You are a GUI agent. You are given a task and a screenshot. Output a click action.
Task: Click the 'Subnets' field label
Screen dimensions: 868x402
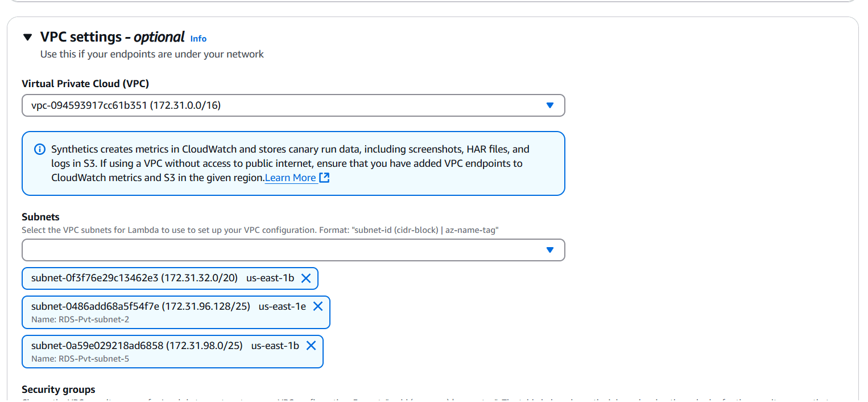(x=40, y=217)
